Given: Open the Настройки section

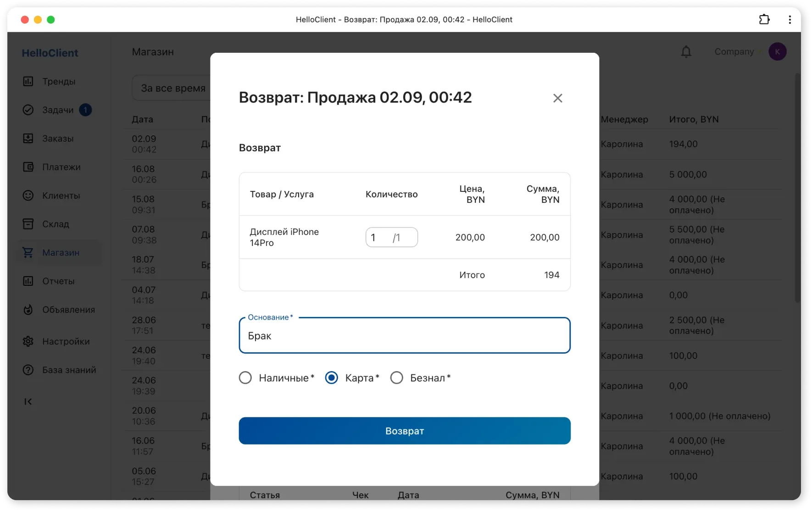Looking at the screenshot, I should (x=66, y=341).
